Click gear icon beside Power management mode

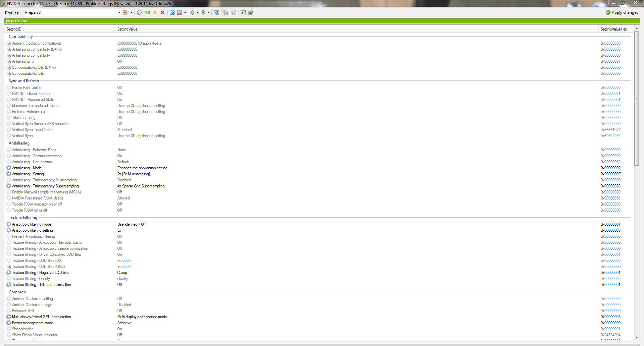[9, 323]
